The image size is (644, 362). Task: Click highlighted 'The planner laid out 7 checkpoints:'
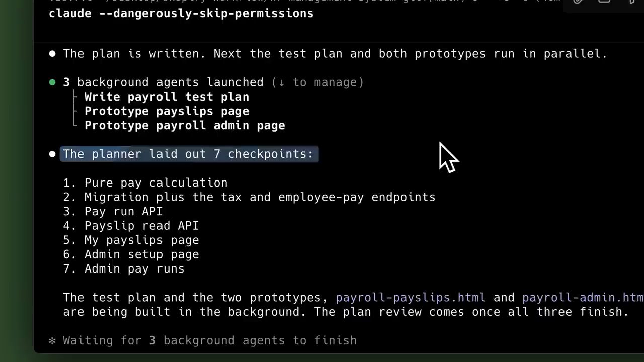pos(188,154)
